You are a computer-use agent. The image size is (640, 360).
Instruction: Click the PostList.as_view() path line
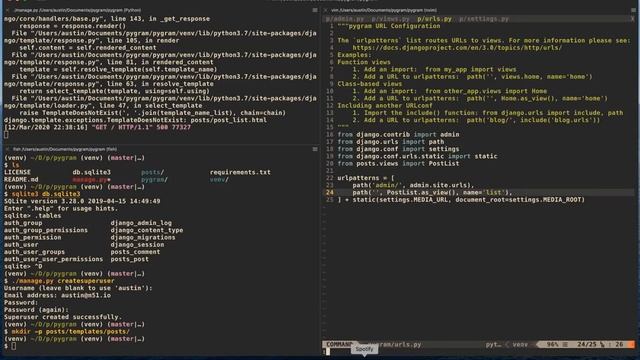pyautogui.click(x=432, y=192)
